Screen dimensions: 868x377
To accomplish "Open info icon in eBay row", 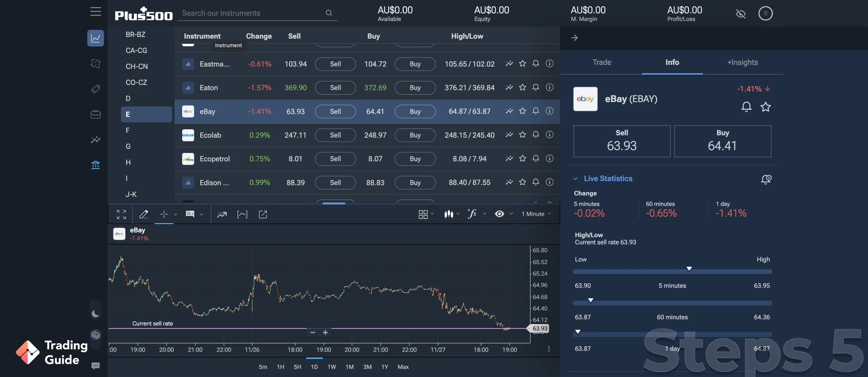I will (549, 111).
